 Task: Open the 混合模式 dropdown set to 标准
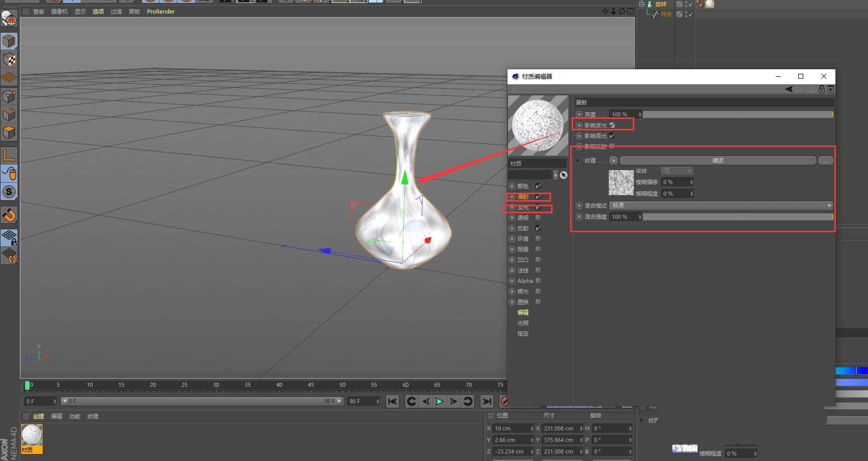(x=721, y=206)
